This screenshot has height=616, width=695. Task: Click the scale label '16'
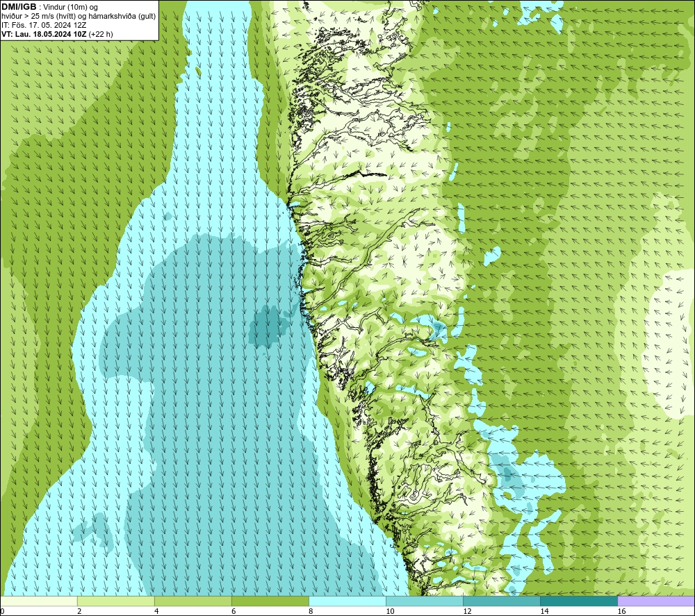[621, 612]
